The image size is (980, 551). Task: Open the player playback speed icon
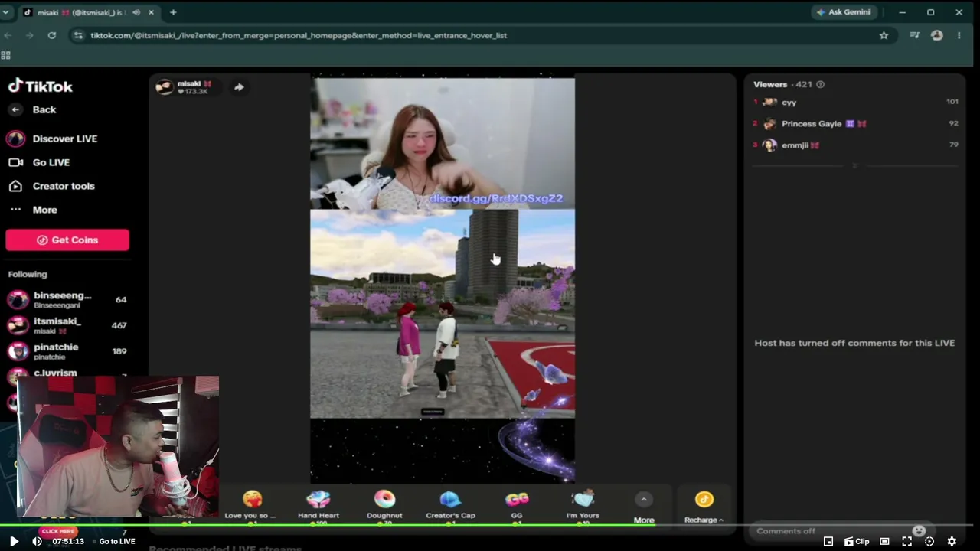point(929,541)
